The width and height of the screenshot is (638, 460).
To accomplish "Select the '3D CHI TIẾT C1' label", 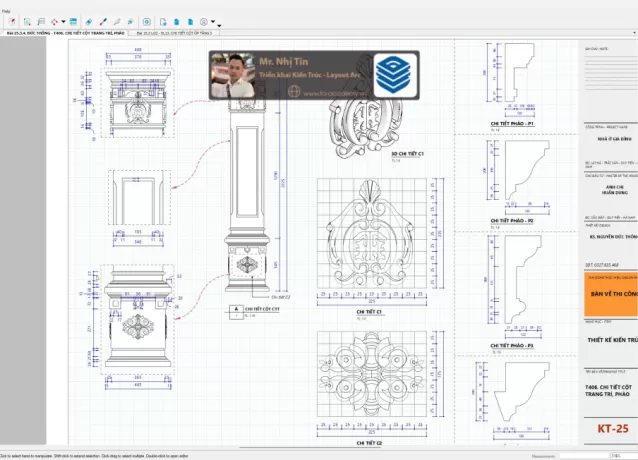I will tap(407, 154).
